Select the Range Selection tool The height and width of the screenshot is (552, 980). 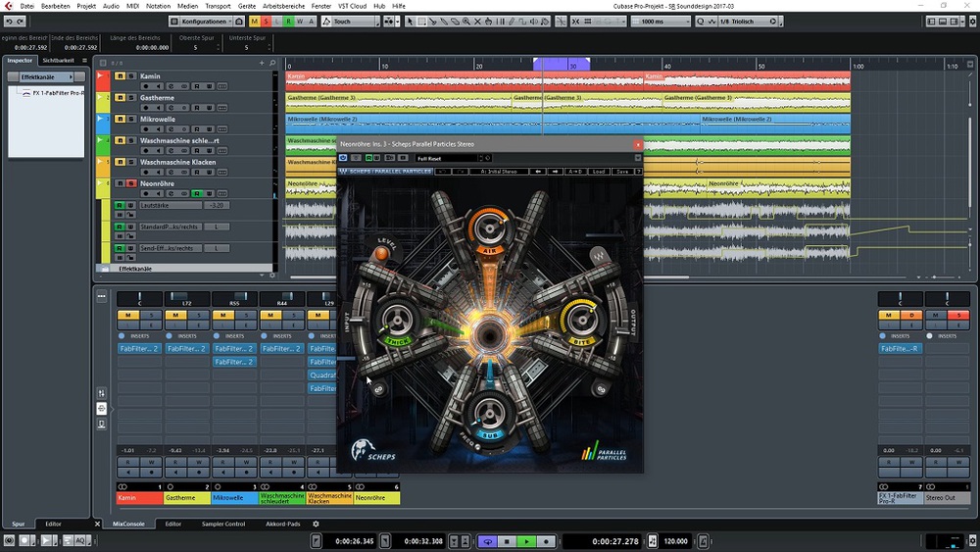pyautogui.click(x=421, y=22)
